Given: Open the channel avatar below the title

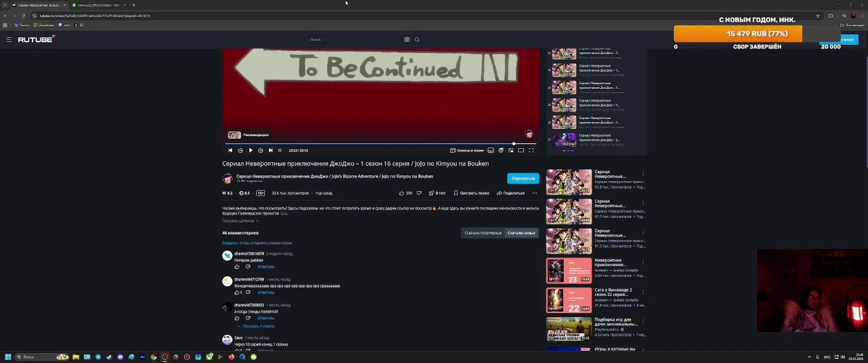Looking at the screenshot, I should 227,178.
